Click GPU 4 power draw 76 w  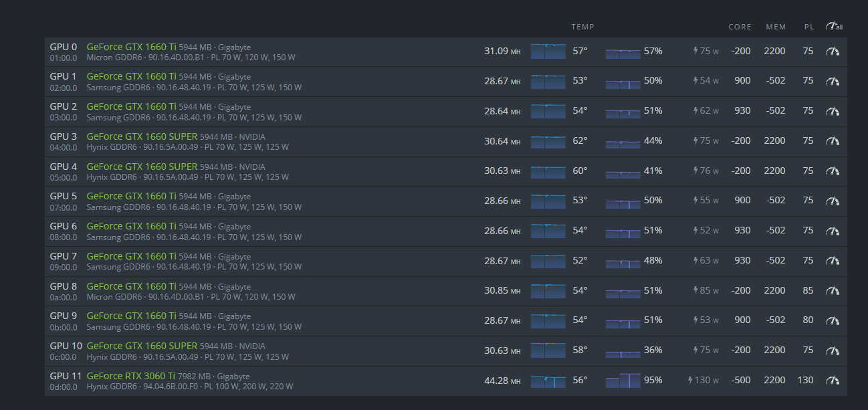706,171
